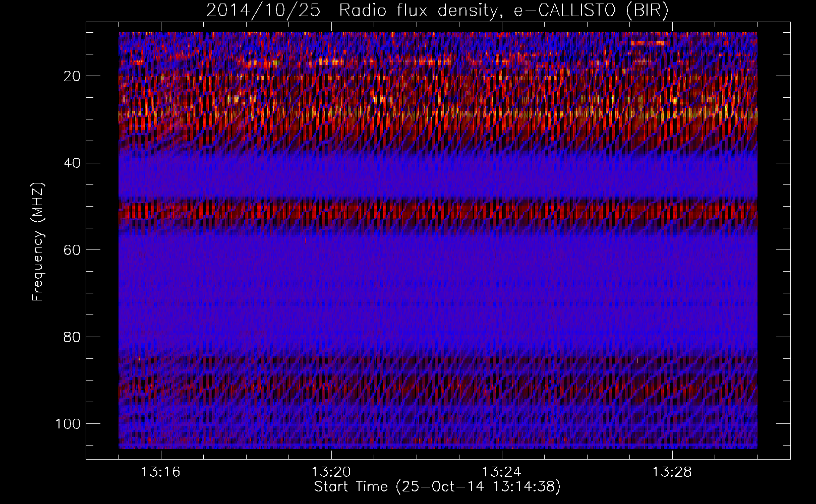
Task: Click the plot title "2014/10/25 Radio flux density, e-CALLISTO (BIR)"
Action: tap(437, 11)
